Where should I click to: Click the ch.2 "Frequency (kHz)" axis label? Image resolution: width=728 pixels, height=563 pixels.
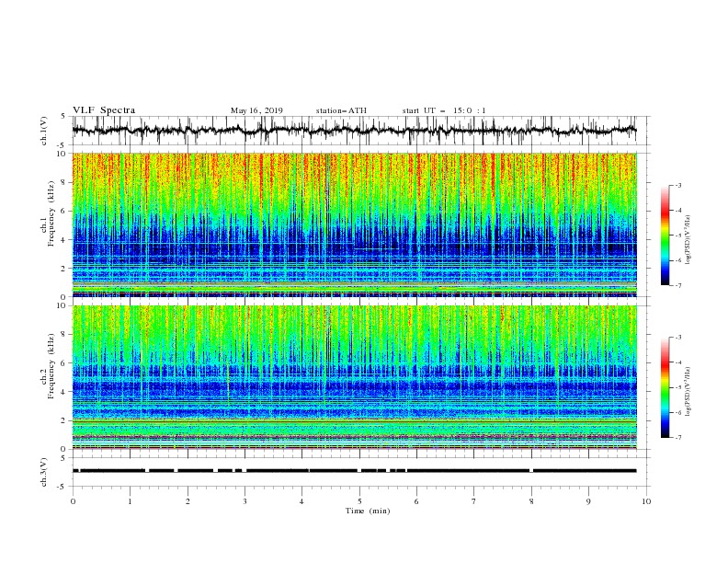coord(51,366)
